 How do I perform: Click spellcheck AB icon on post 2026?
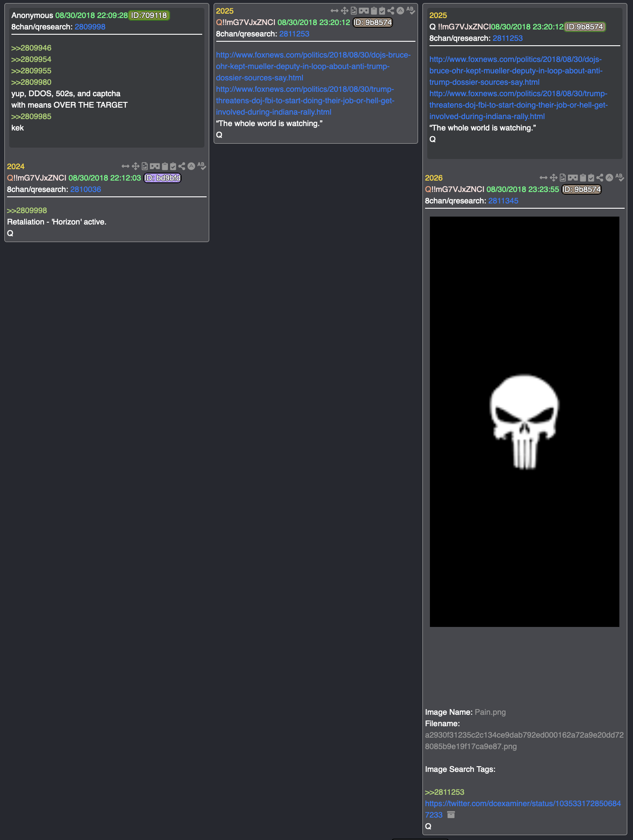[x=620, y=177]
